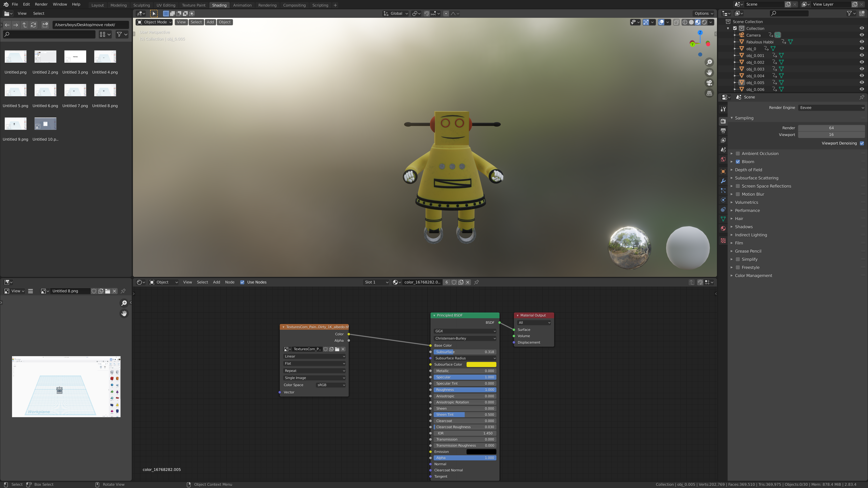Toggle perspective/orthographic grid view icon
The width and height of the screenshot is (868, 488).
(x=709, y=93)
